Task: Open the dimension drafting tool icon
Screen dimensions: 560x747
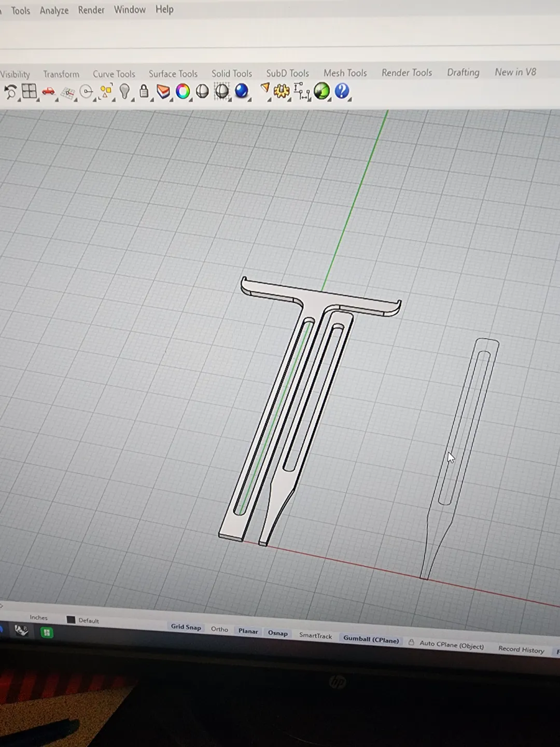Action: 302,91
